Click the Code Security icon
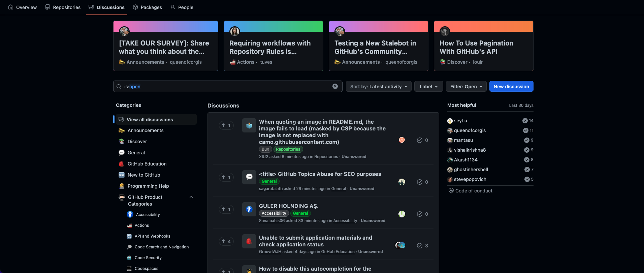The width and height of the screenshot is (644, 273). coord(129,258)
